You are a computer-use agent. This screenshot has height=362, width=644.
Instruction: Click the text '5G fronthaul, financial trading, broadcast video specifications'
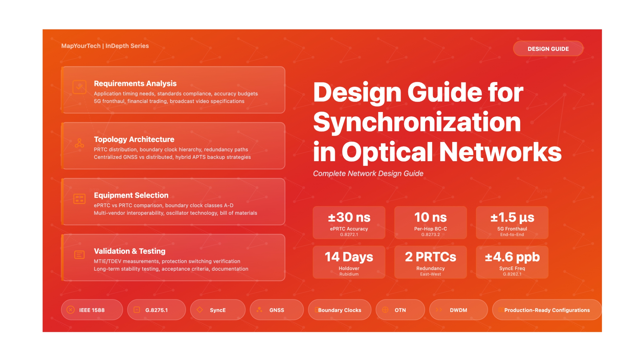click(x=169, y=101)
